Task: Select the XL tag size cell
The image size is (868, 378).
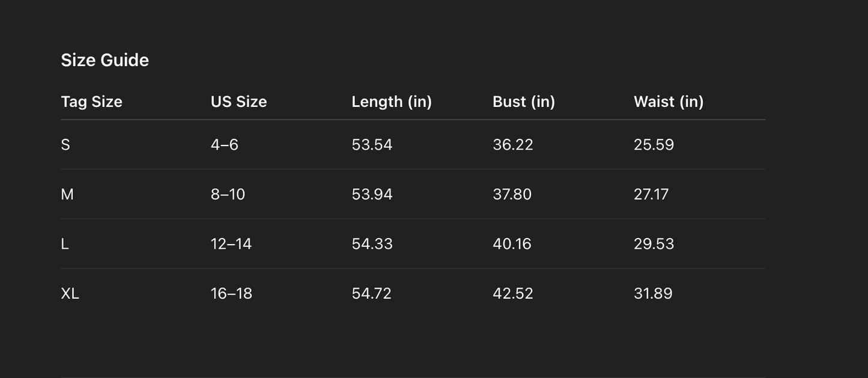Action: (x=70, y=293)
